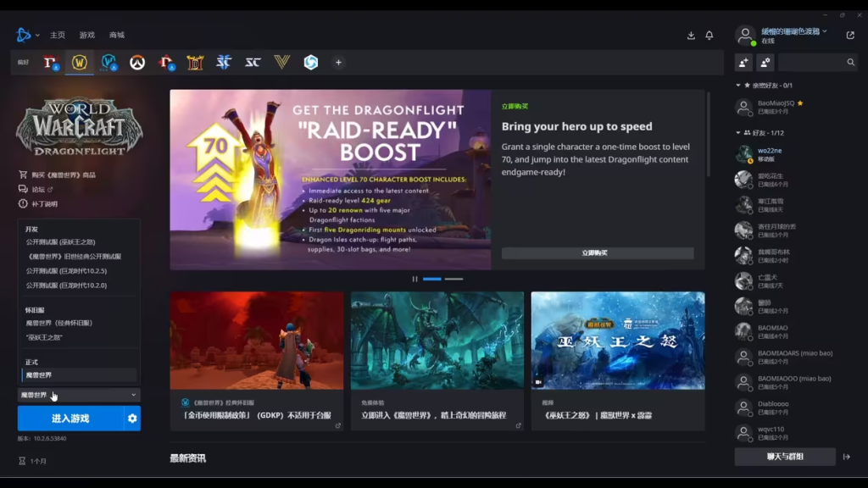Select 公开测试服 (巨龙时代10.2.5) option
This screenshot has width=868, height=488.
pyautogui.click(x=66, y=270)
